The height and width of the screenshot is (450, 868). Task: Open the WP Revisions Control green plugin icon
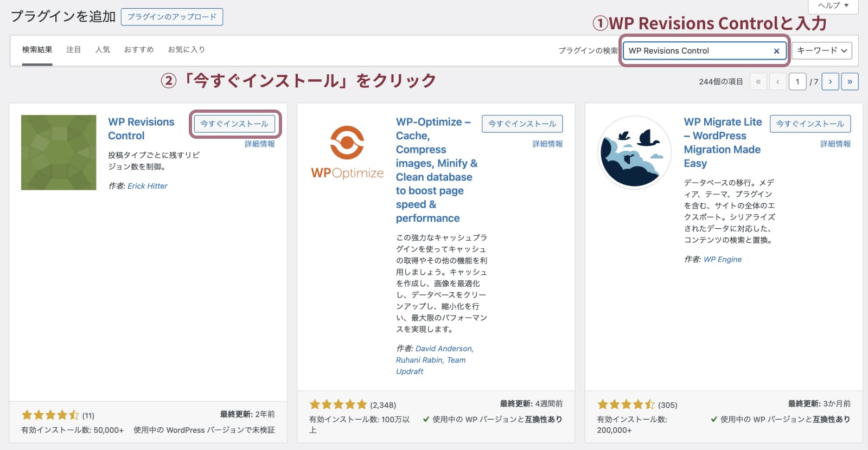(59, 152)
